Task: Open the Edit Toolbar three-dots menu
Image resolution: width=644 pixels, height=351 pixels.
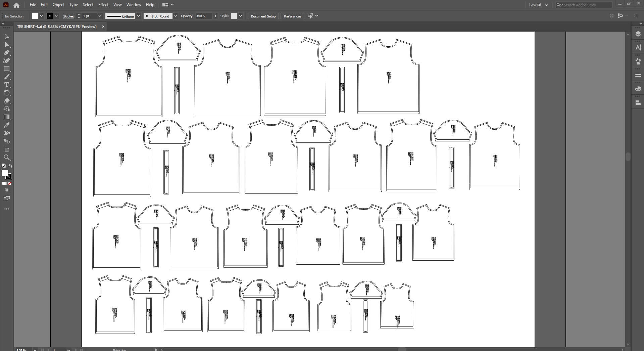Action: (x=7, y=209)
